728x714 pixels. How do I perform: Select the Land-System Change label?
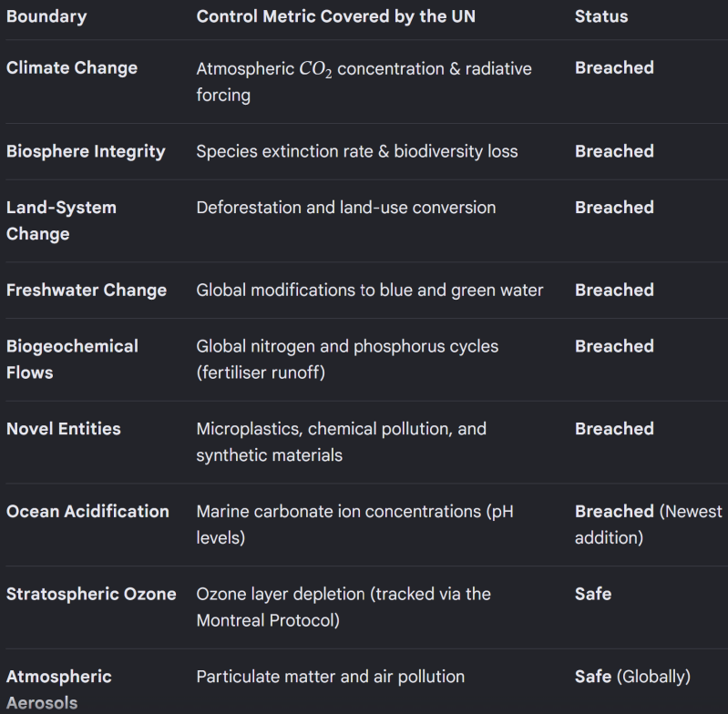click(x=61, y=220)
